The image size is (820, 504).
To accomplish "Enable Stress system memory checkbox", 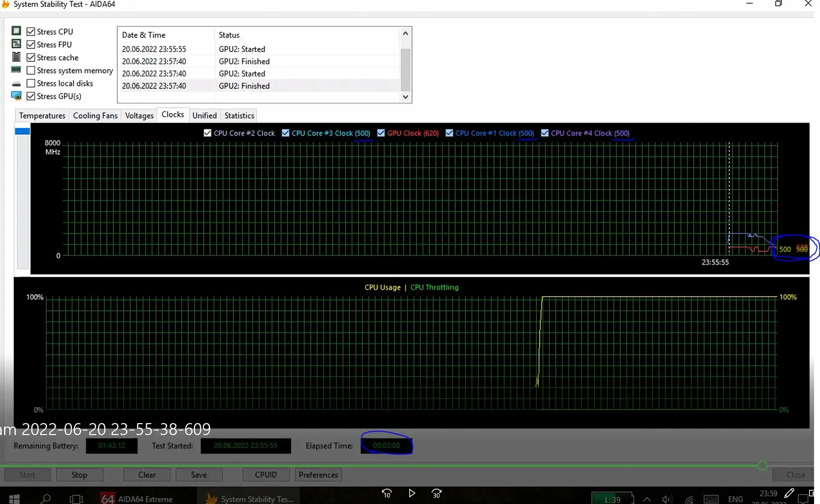I will pyautogui.click(x=31, y=70).
